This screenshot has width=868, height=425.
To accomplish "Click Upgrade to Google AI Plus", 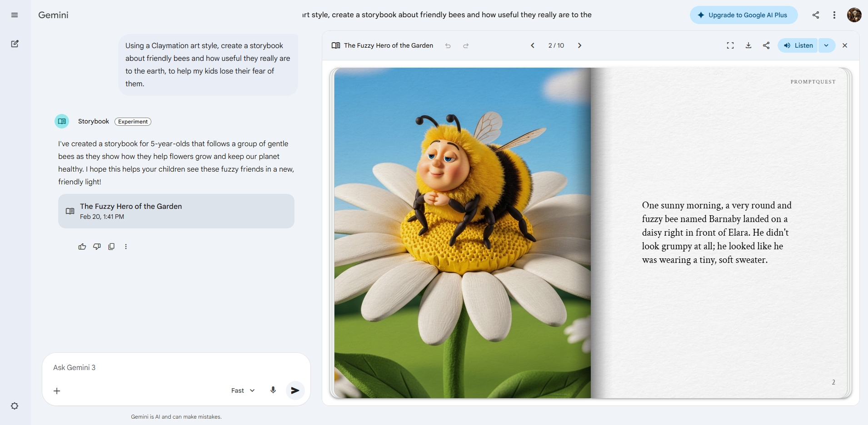I will pyautogui.click(x=743, y=15).
